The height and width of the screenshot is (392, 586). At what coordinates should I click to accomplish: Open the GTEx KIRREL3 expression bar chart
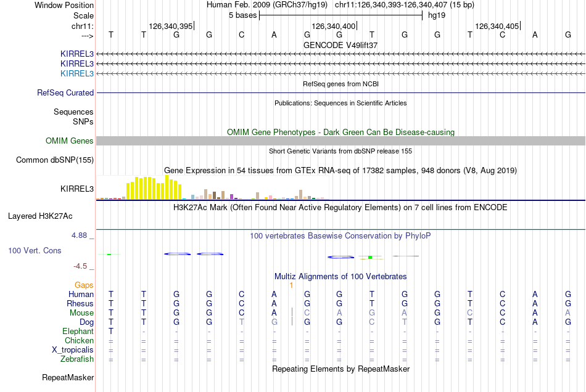point(212,187)
